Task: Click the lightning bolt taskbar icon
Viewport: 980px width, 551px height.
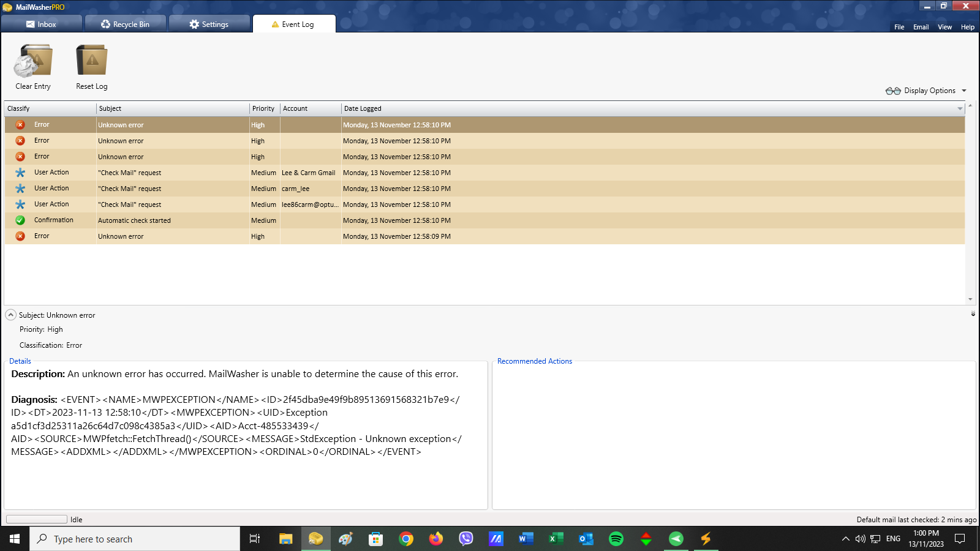Action: tap(706, 539)
